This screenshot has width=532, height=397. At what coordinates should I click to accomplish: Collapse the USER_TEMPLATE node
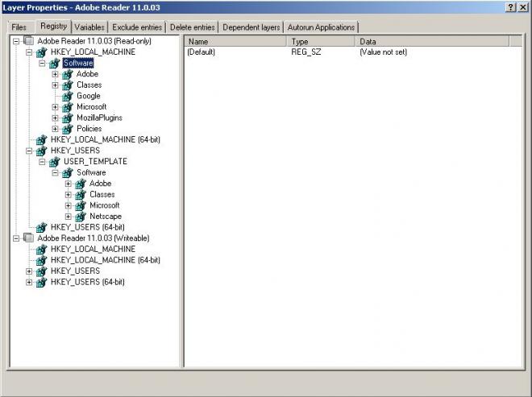42,162
